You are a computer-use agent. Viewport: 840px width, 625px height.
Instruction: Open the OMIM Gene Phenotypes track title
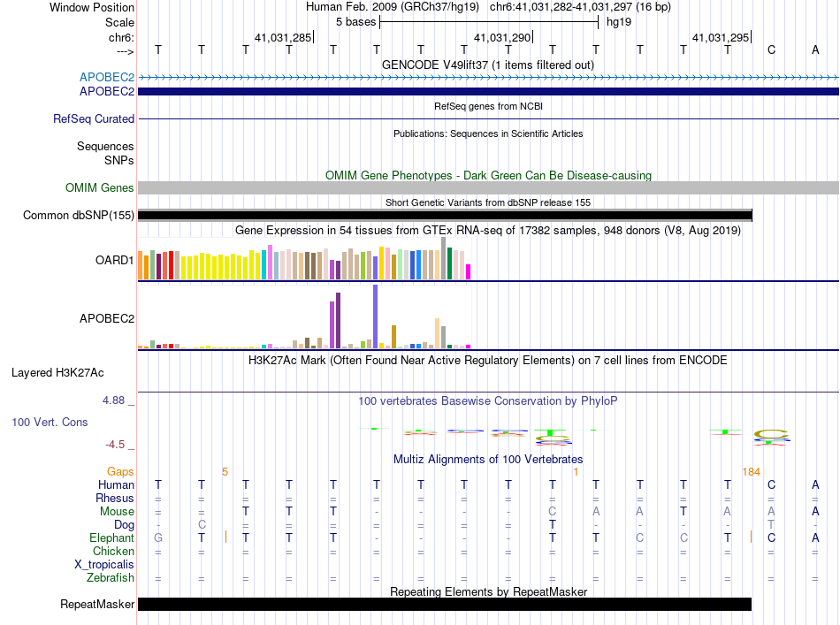point(488,175)
